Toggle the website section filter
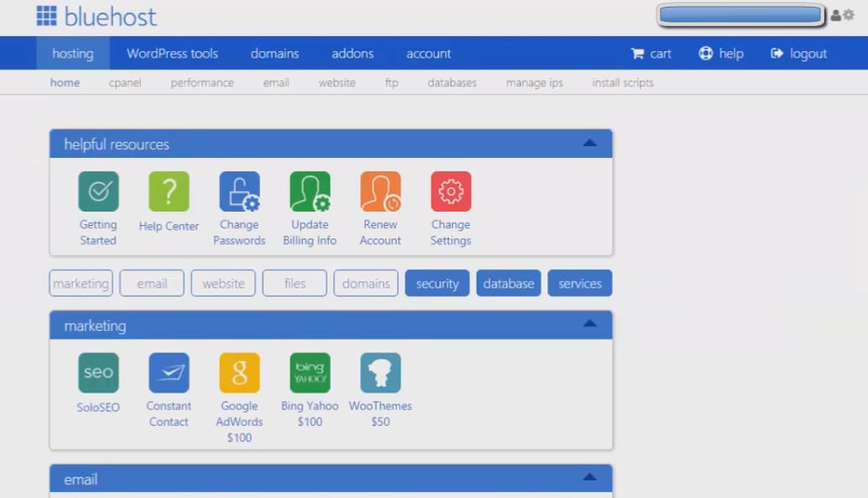868x498 pixels. point(223,283)
